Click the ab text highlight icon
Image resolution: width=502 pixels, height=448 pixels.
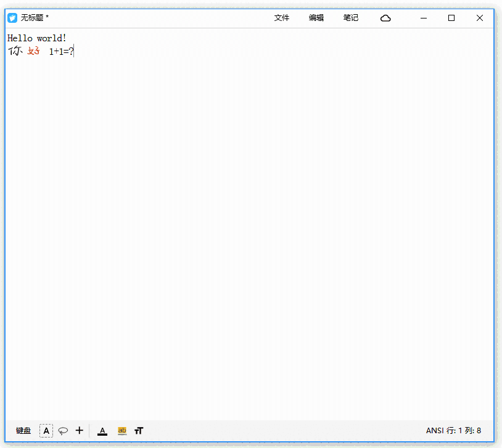coord(122,431)
